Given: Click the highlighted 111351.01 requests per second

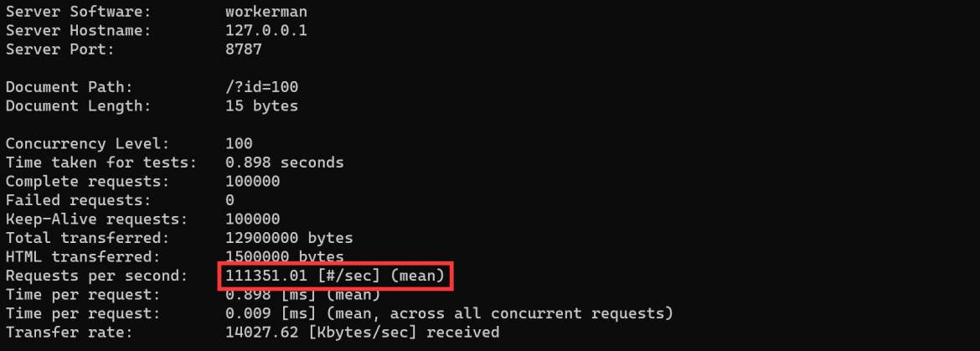Looking at the screenshot, I should point(334,276).
